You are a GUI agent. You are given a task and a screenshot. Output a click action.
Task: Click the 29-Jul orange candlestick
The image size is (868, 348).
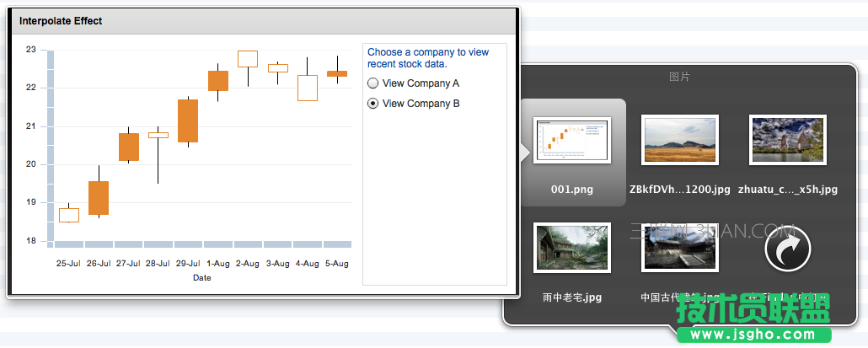click(188, 120)
